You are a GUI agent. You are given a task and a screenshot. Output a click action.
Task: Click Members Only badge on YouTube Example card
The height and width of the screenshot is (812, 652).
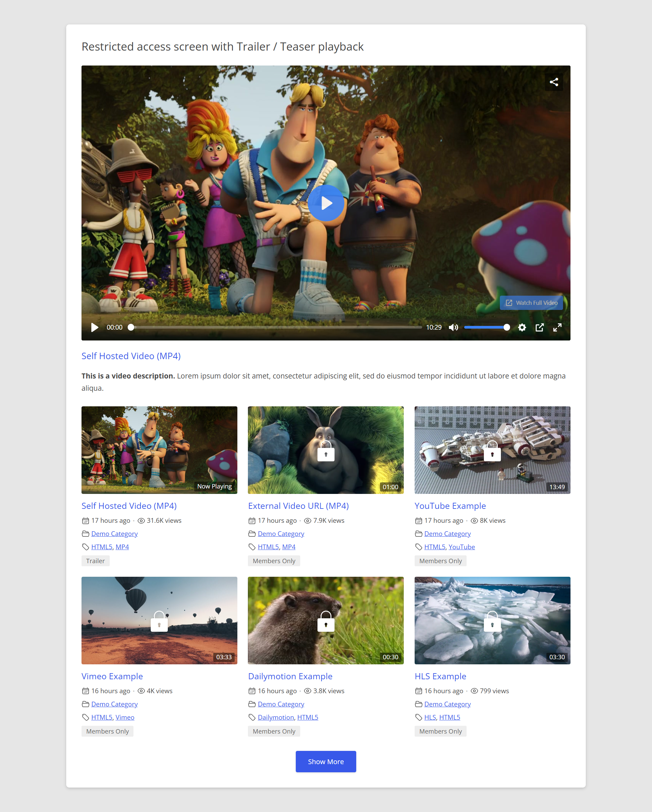(x=440, y=561)
